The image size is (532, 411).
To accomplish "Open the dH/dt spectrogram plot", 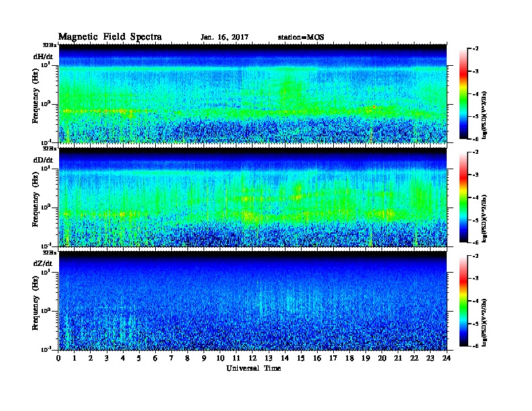I will pyautogui.click(x=253, y=93).
